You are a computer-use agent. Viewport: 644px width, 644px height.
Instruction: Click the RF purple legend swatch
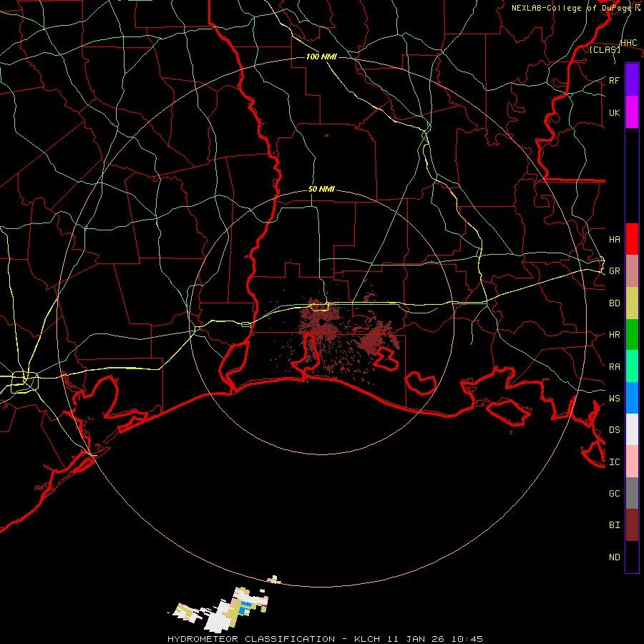(x=632, y=80)
